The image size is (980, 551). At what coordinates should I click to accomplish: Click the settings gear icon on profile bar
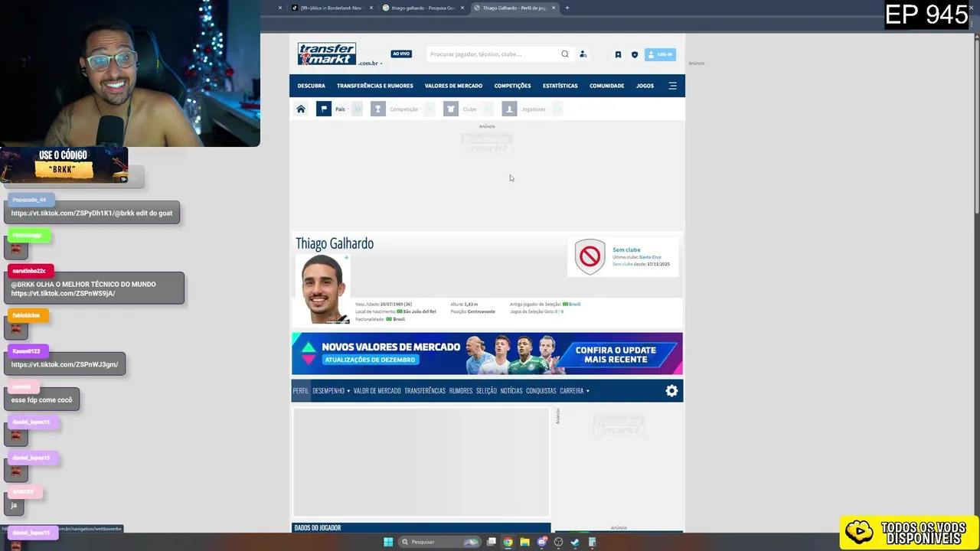[x=671, y=391]
